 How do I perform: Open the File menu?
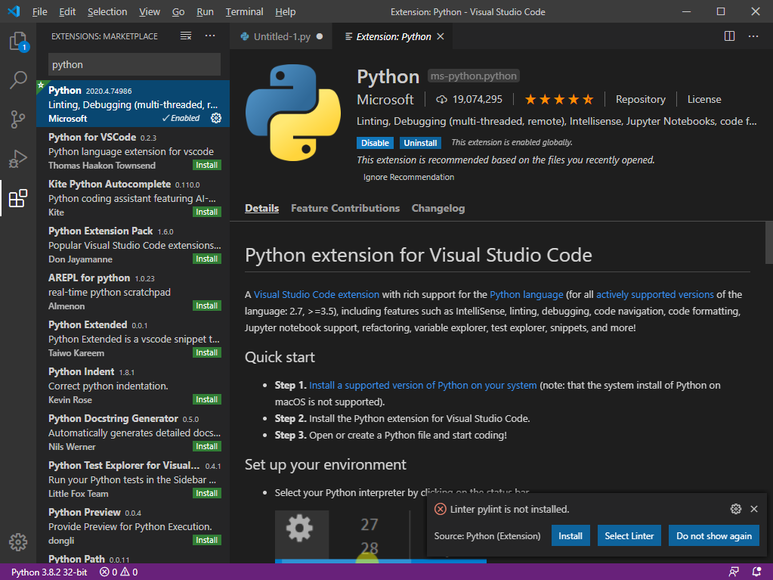point(39,12)
